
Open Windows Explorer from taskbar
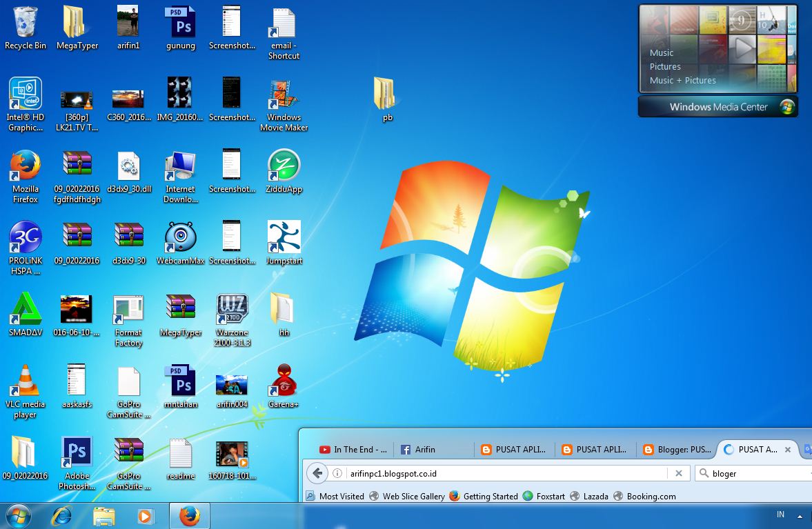click(103, 516)
